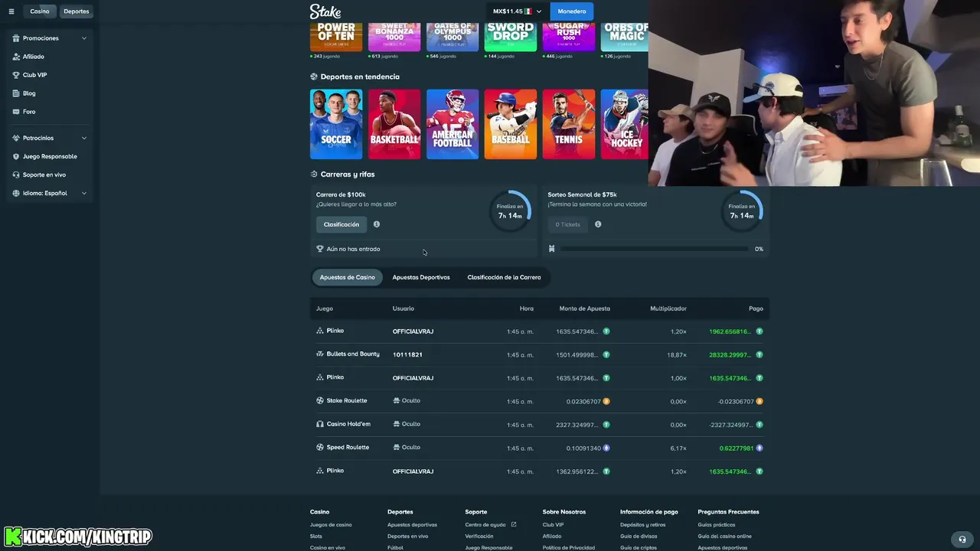Expand the Idioma: Español chevron
The image size is (980, 551).
click(x=84, y=193)
